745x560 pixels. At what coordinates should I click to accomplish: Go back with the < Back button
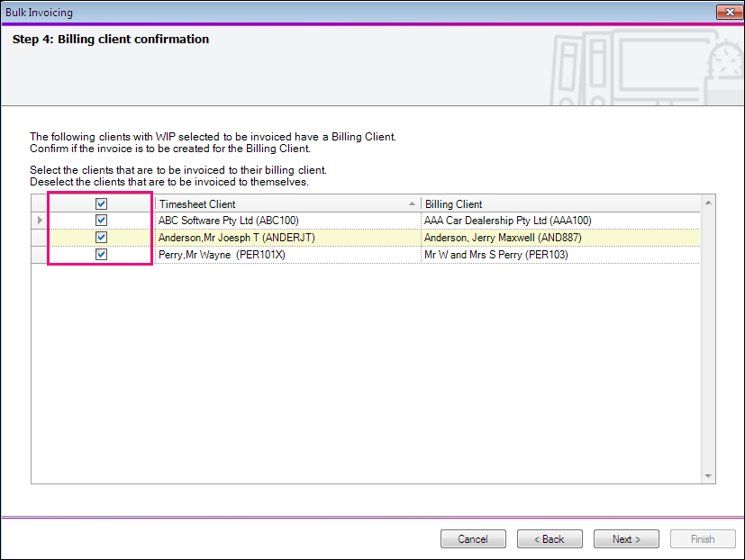[549, 539]
